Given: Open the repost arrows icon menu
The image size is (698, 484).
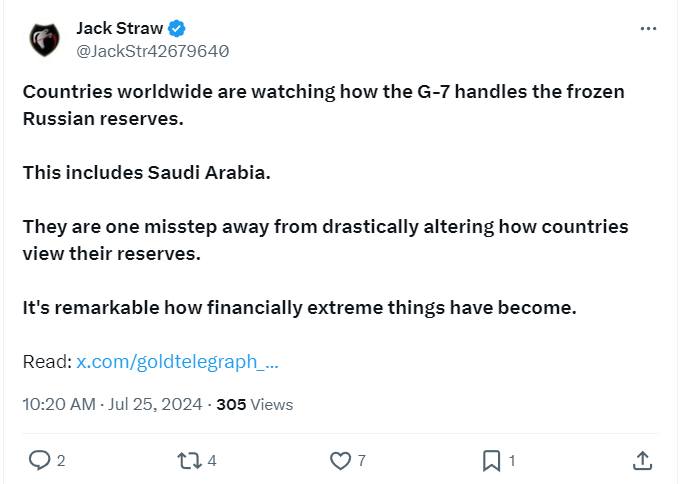Looking at the screenshot, I should coord(189,460).
